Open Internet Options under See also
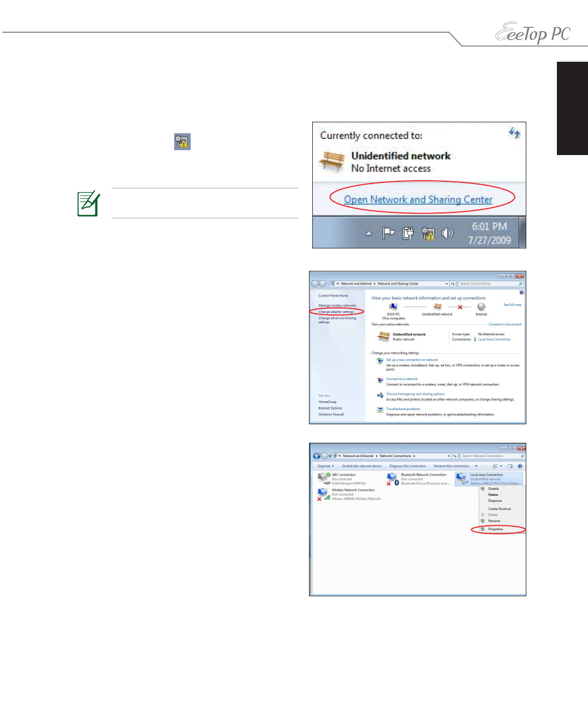 point(330,408)
